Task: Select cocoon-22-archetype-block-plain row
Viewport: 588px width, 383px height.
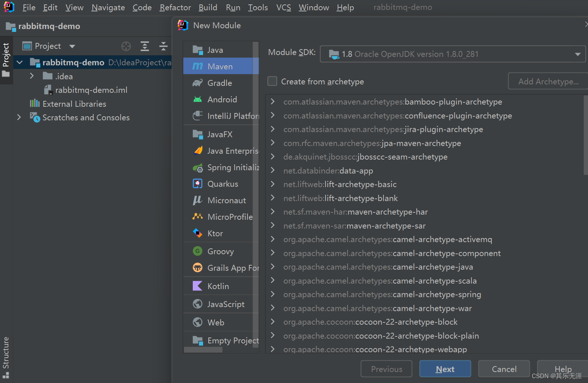Action: 425,336
